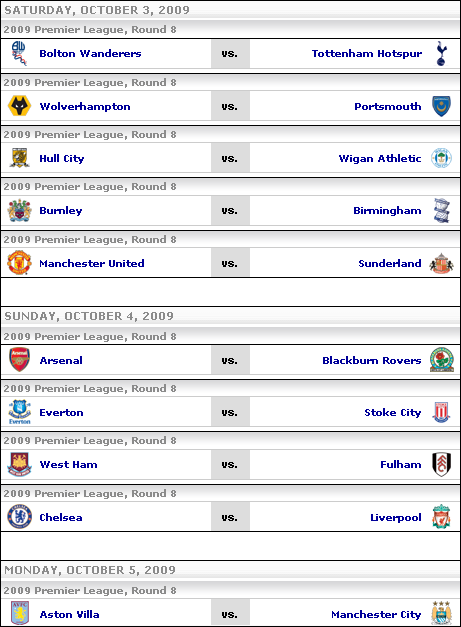Click the West Ham team link
The image size is (461, 627).
pyautogui.click(x=68, y=464)
